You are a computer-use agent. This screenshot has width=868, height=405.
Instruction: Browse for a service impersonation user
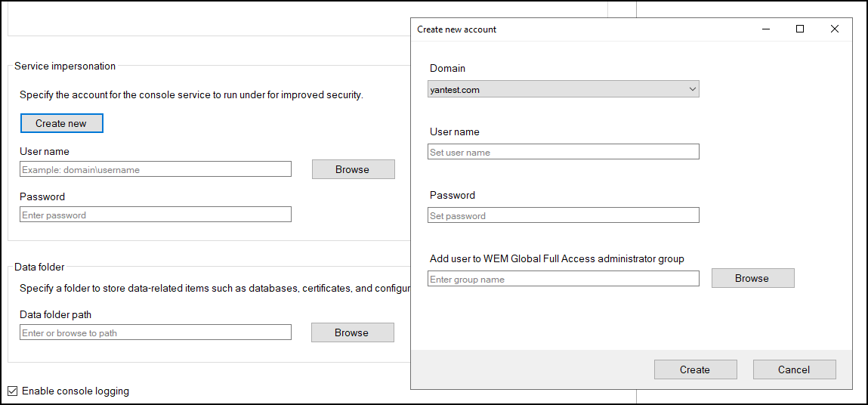pyautogui.click(x=353, y=169)
